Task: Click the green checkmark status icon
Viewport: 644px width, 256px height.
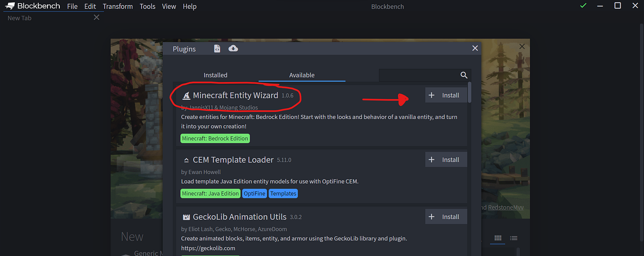Action: click(583, 6)
